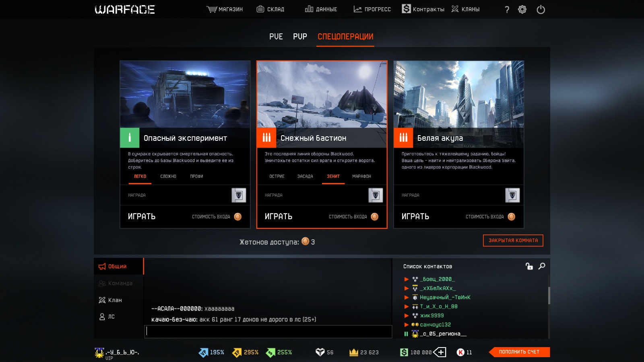Viewport: 644px width, 362px height.
Task: Expand the _хХБеЛкАХх_ contact arrow
Action: tap(407, 288)
